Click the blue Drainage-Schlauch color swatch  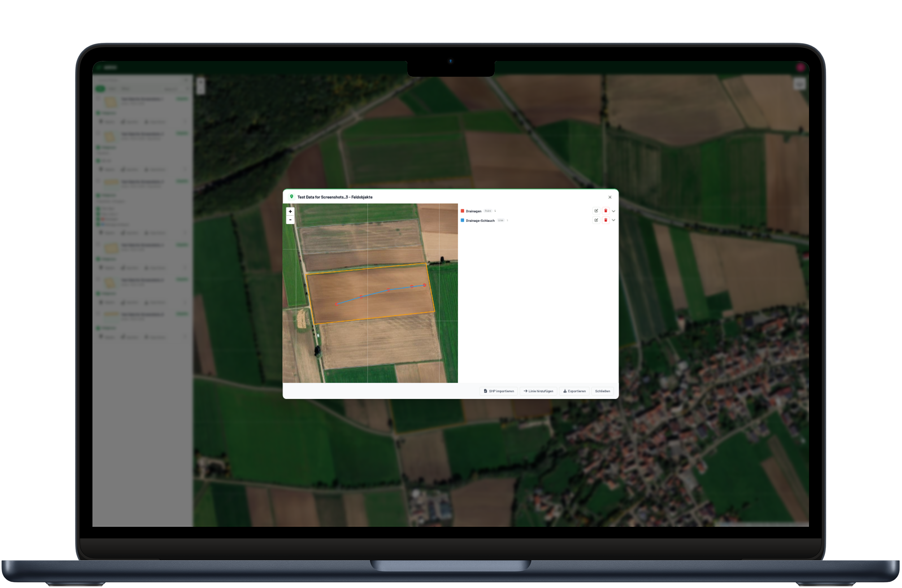pos(462,220)
